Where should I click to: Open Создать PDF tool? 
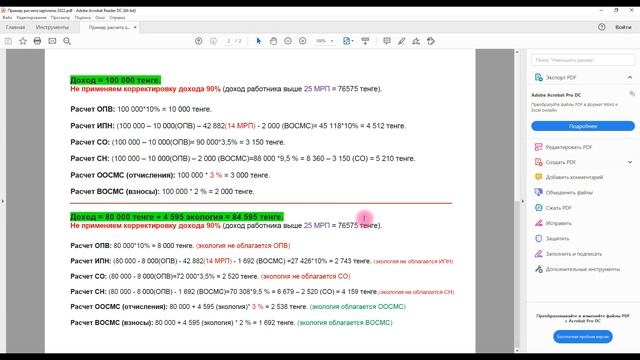pyautogui.click(x=555, y=162)
